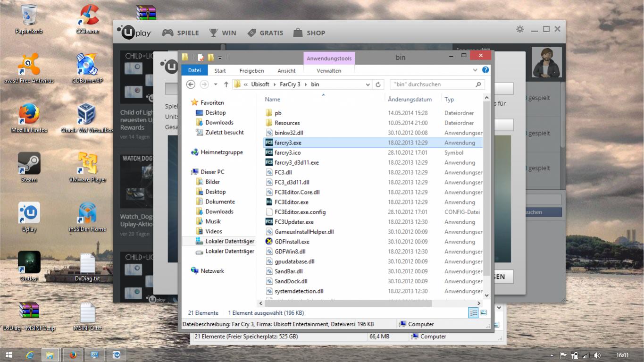Go up one folder level with up arrow
644x362 pixels.
(x=226, y=84)
